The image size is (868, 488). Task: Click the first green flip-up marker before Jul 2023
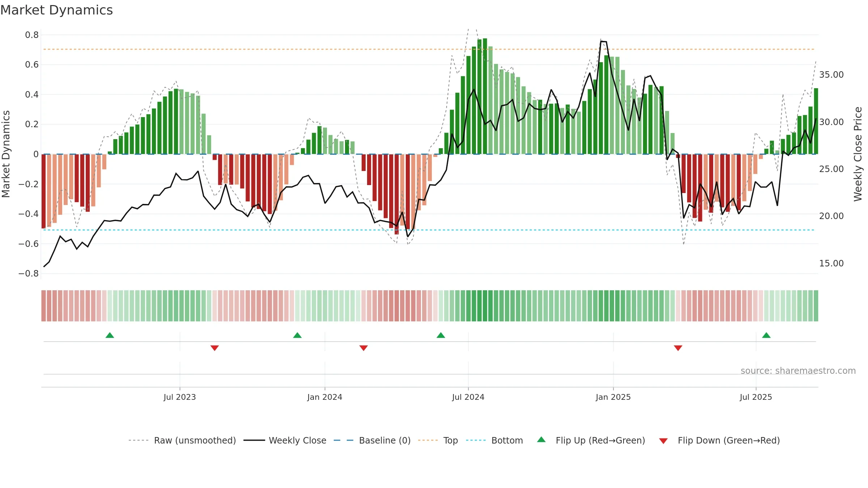[110, 335]
